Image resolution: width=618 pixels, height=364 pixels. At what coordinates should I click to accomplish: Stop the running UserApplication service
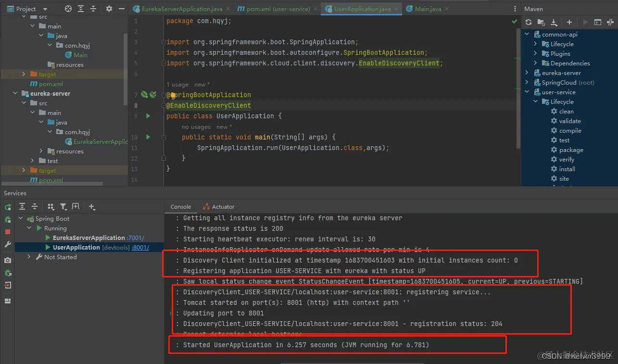[8, 232]
